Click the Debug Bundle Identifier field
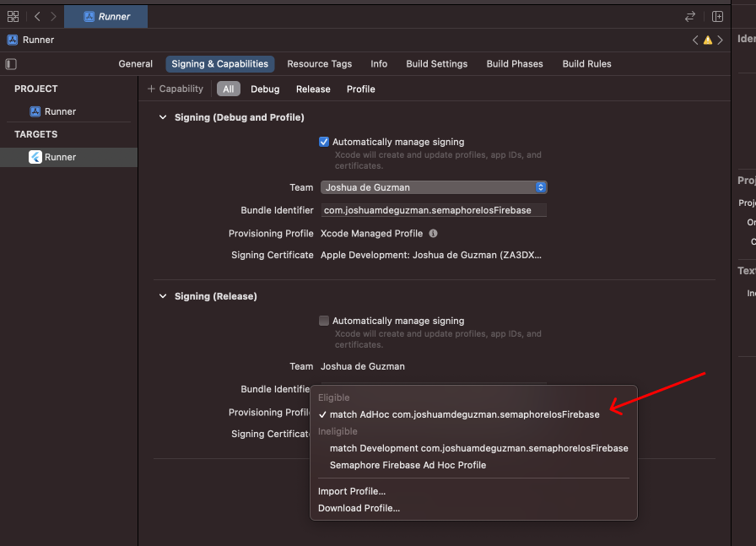 click(x=434, y=210)
